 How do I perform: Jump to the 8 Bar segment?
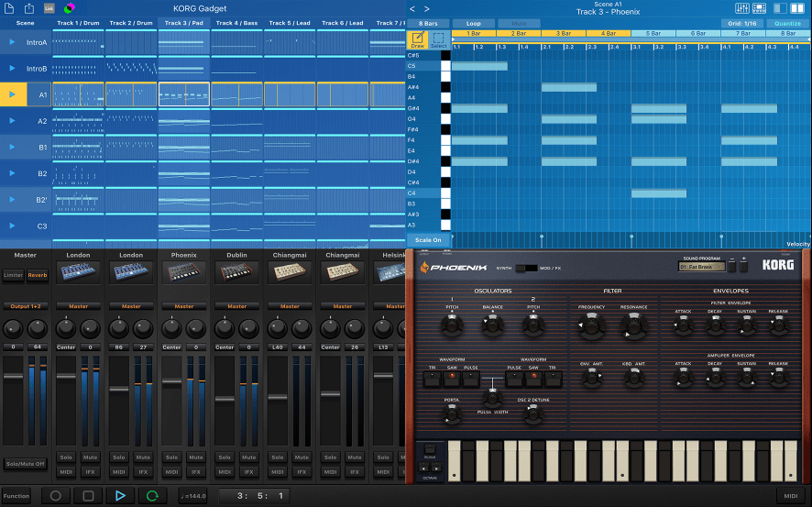[788, 33]
